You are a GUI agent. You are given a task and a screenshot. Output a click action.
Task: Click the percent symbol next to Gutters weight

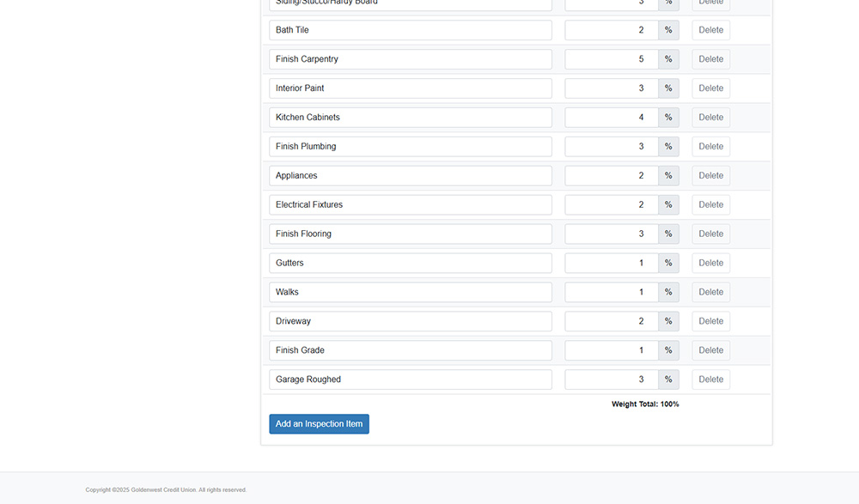point(668,263)
